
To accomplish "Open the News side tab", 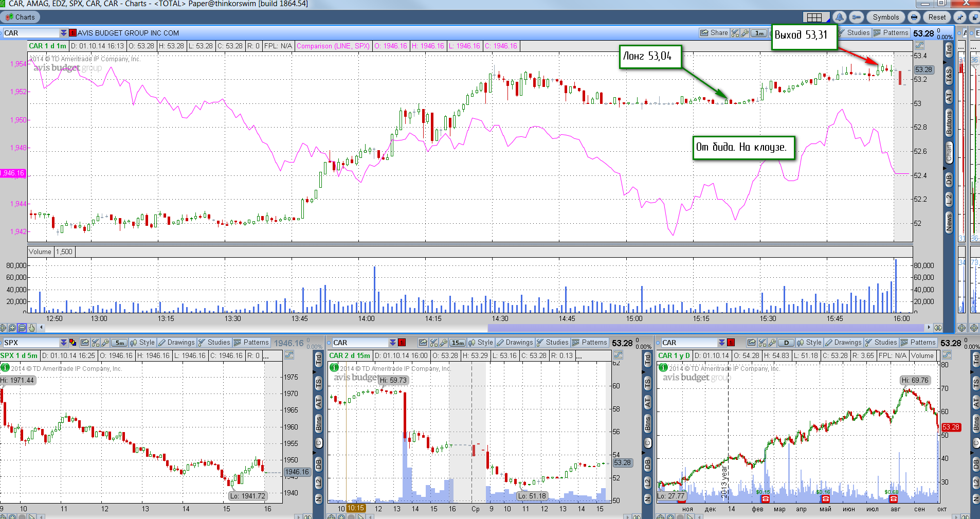I will [x=949, y=222].
